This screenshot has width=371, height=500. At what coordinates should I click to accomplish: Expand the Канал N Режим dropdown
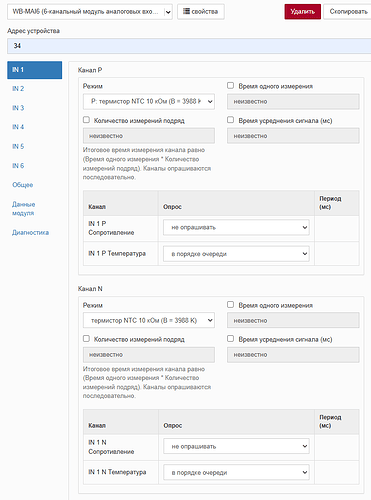point(149,320)
